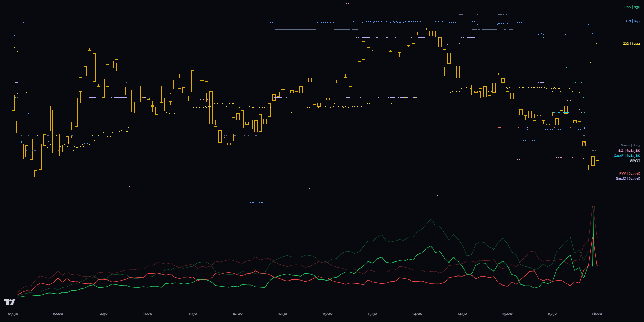
Task: Click the 15:00 time axis label
Action: click(x=507, y=314)
